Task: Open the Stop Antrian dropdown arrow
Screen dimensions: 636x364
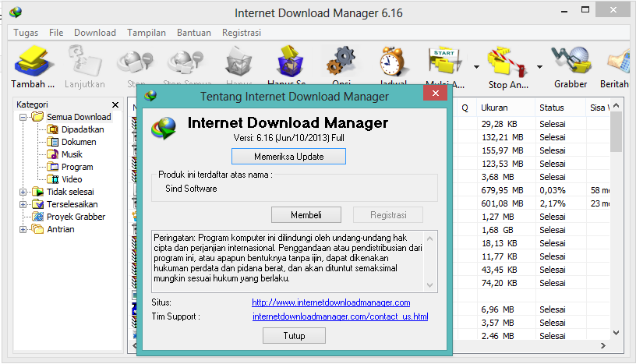Action: point(539,67)
